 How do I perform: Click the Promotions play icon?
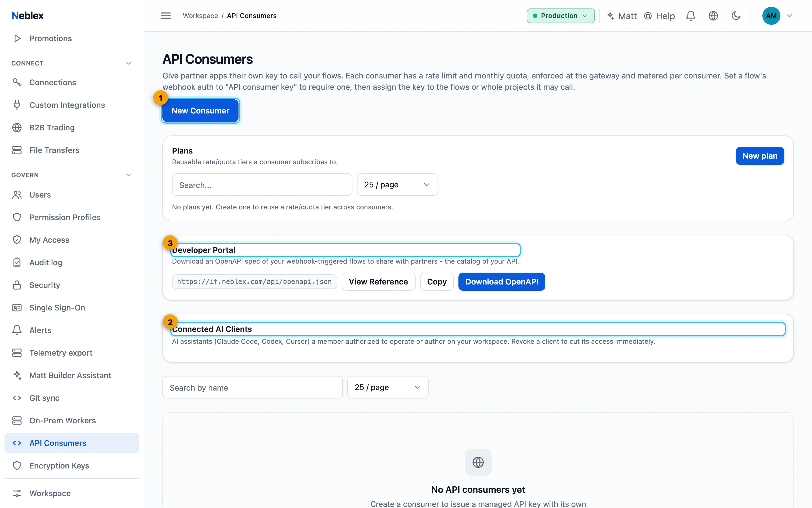[x=17, y=38]
